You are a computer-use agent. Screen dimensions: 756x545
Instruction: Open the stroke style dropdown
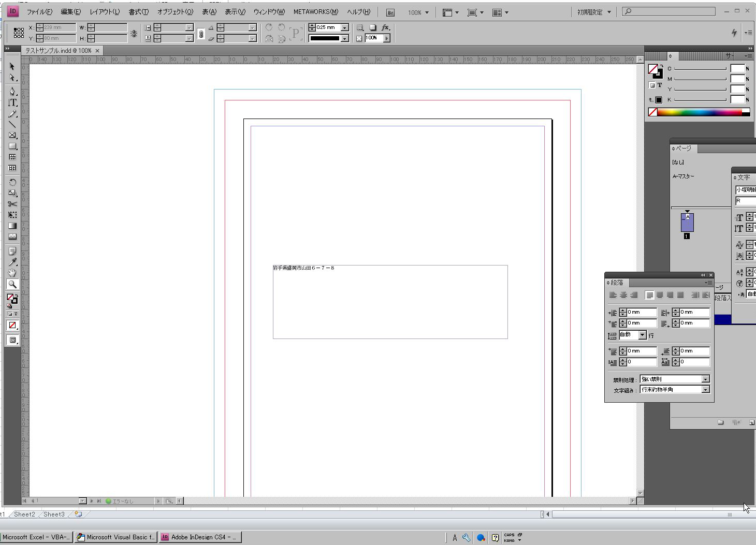point(345,38)
